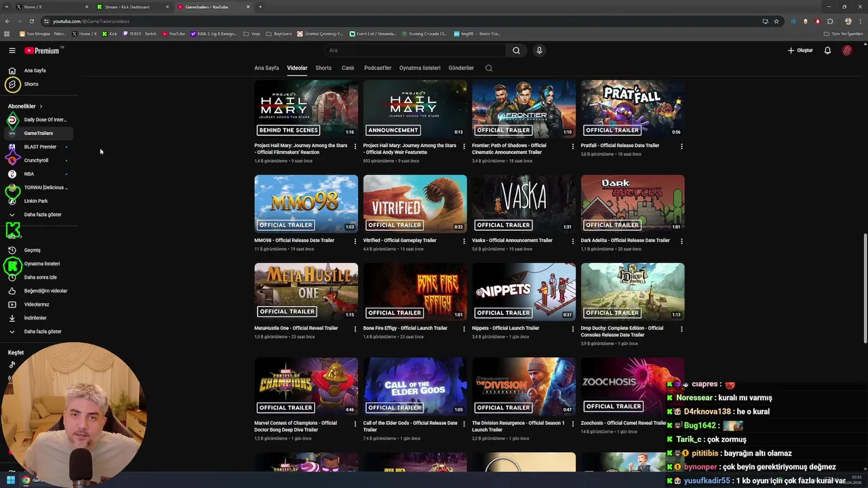This screenshot has height=488, width=868.
Task: Open Marvel Contest of Champions title
Action: [296, 426]
